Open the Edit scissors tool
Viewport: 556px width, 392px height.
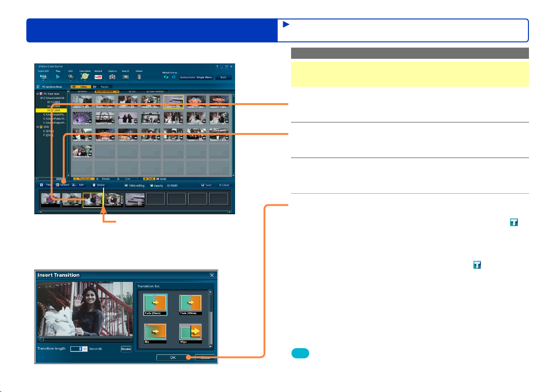coord(70,77)
